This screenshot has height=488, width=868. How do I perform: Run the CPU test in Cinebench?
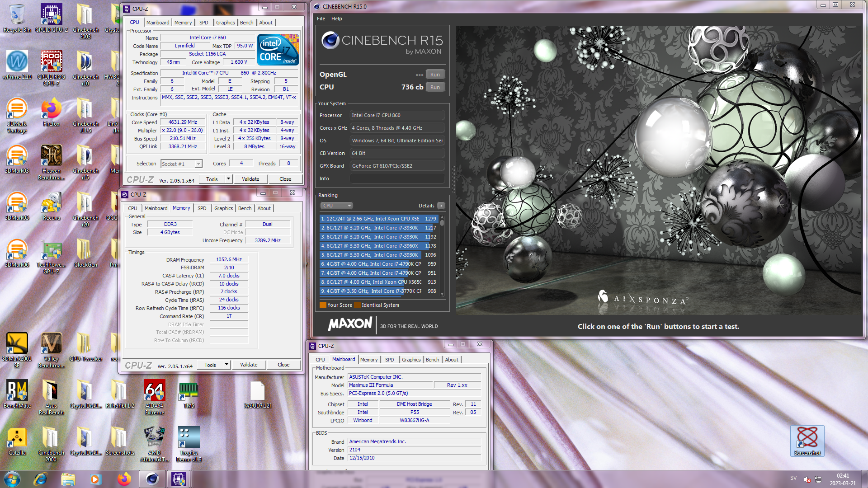pos(435,87)
